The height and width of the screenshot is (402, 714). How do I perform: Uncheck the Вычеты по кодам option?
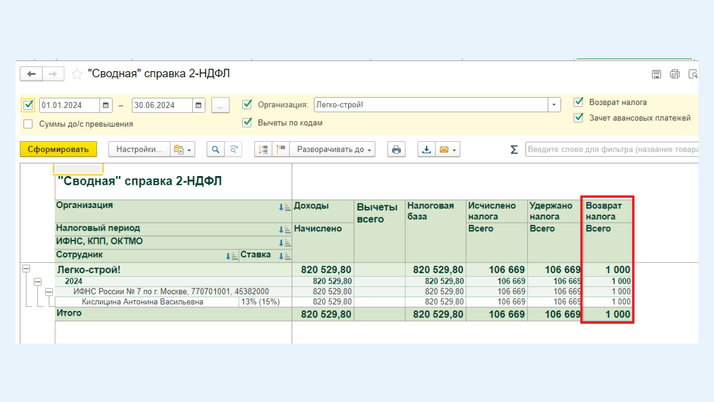pos(247,123)
